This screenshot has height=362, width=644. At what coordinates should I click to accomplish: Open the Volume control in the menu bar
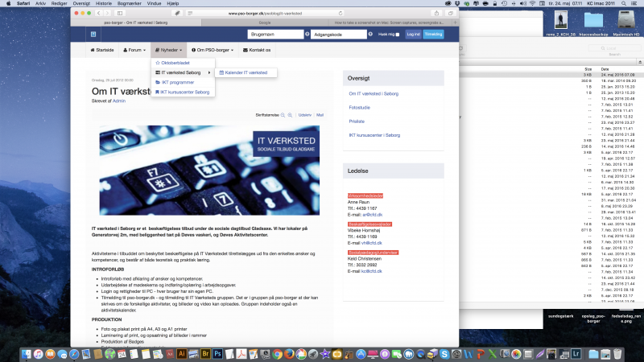coord(522,3)
